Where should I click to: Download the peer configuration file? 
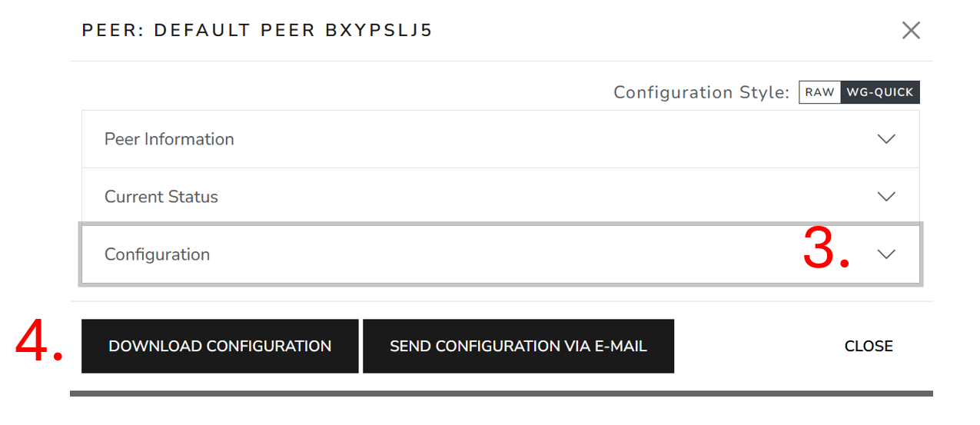[220, 347]
